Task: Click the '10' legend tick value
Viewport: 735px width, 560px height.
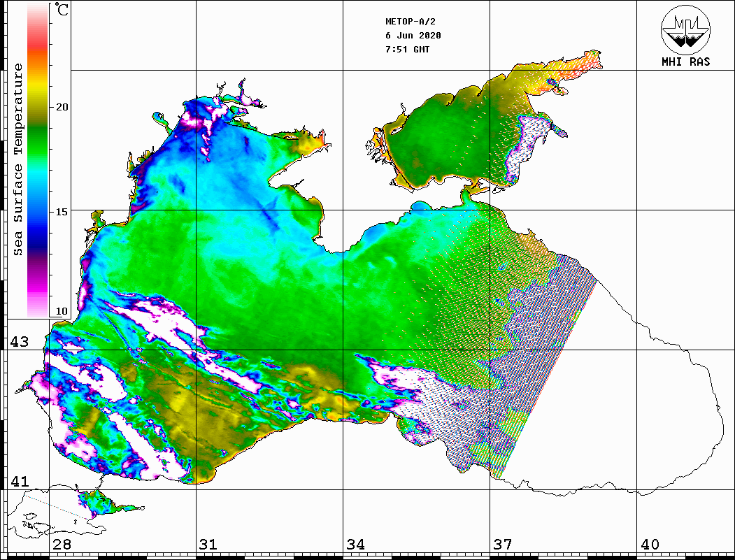Action: click(62, 311)
